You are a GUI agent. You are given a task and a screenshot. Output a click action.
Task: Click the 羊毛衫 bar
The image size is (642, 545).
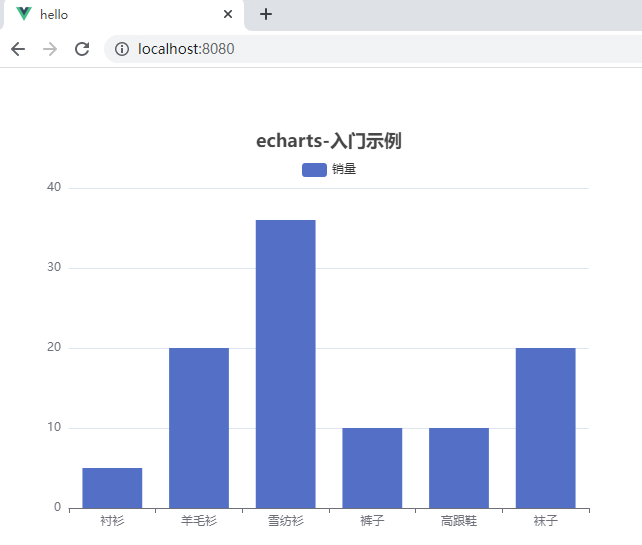coord(199,428)
